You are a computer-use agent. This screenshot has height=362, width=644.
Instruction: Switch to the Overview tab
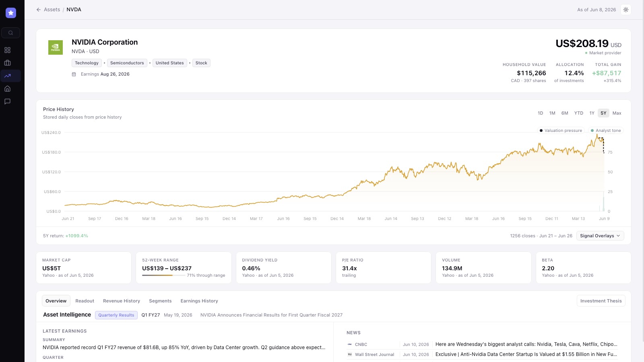(x=56, y=301)
